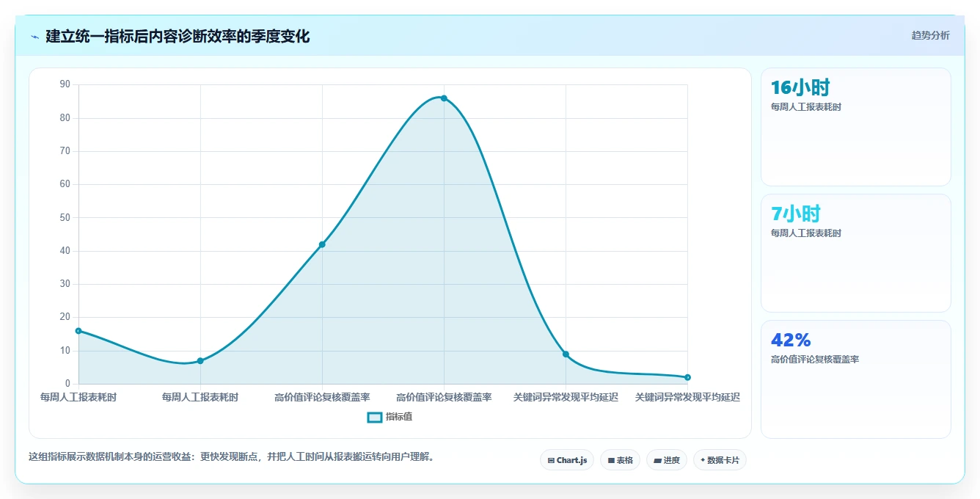Click the 每周人工报表耗时 label under 16小时

coord(806,107)
